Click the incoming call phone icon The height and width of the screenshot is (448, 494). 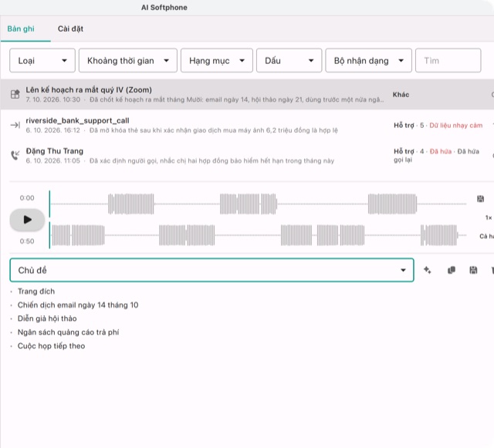15,155
